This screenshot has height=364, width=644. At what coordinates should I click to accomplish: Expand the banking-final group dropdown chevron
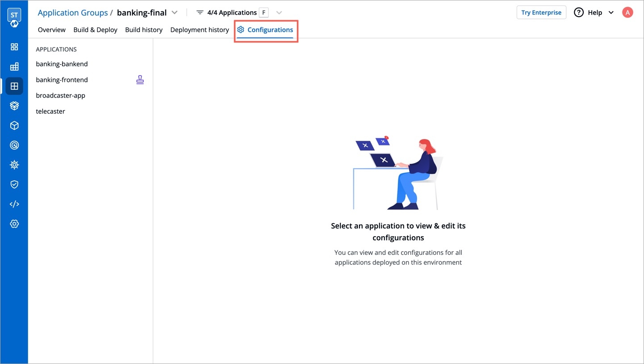pos(175,13)
